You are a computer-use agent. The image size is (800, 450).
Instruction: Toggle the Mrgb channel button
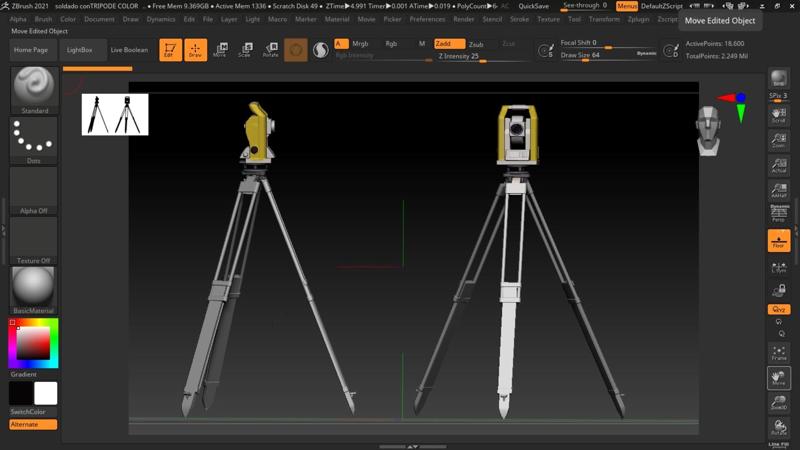(x=360, y=44)
